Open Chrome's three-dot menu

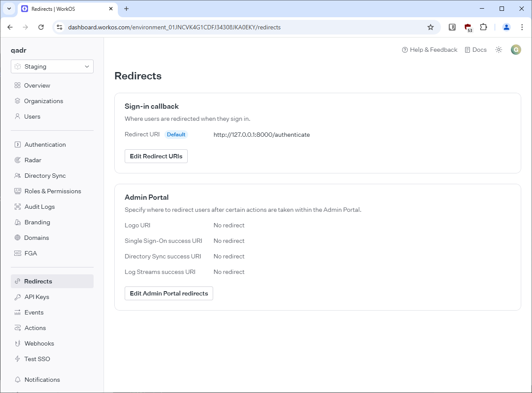pyautogui.click(x=522, y=27)
